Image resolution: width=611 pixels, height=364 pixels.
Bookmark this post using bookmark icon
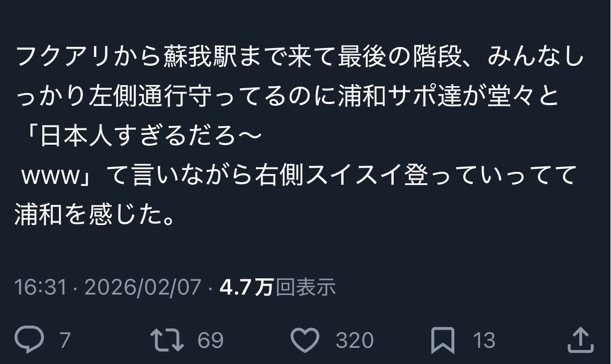443,340
